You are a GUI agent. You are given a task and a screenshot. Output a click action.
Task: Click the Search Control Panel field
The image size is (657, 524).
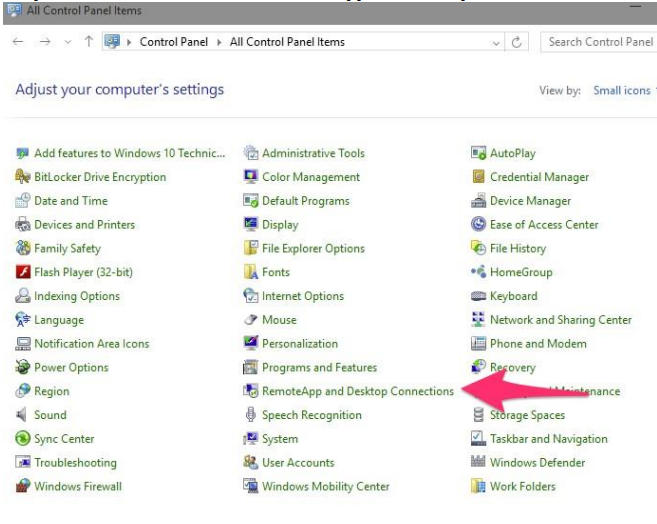coord(598,42)
